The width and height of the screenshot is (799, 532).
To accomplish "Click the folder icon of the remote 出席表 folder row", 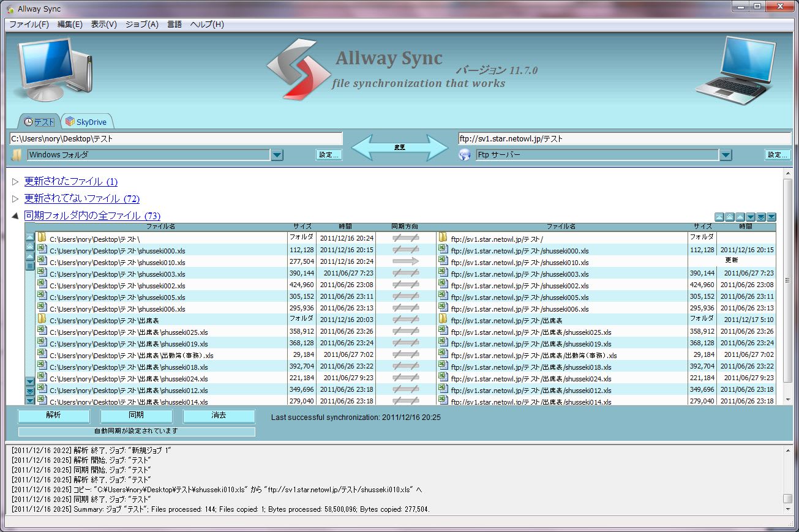I will pyautogui.click(x=443, y=320).
